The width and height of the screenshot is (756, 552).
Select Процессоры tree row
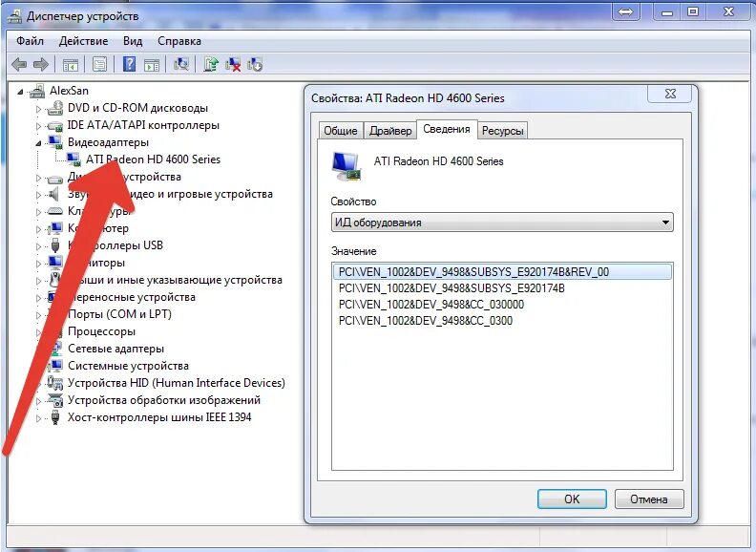coord(101,331)
